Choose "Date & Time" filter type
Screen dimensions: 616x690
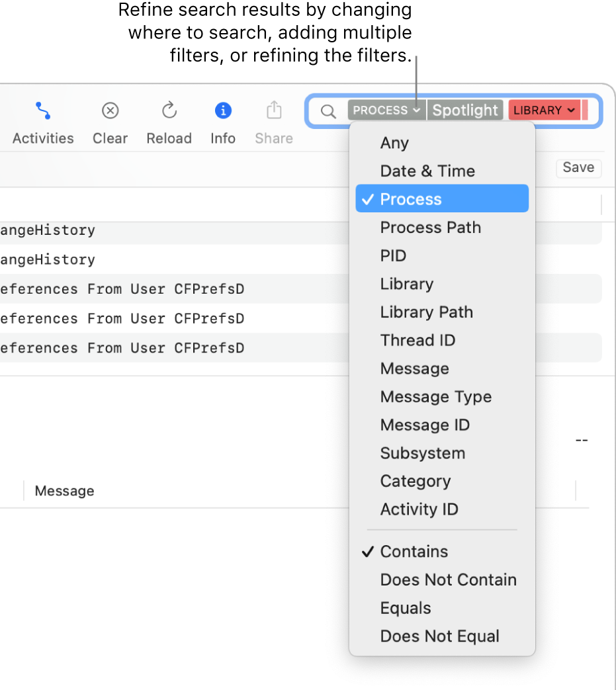(x=427, y=171)
